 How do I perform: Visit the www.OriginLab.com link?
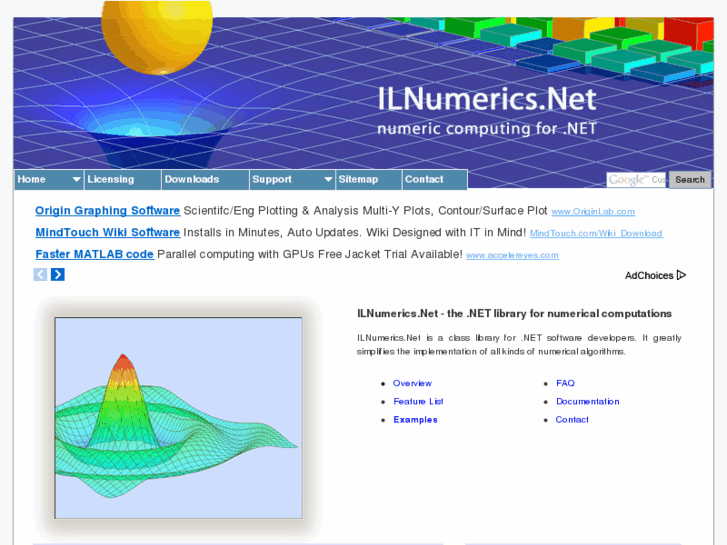click(x=593, y=212)
